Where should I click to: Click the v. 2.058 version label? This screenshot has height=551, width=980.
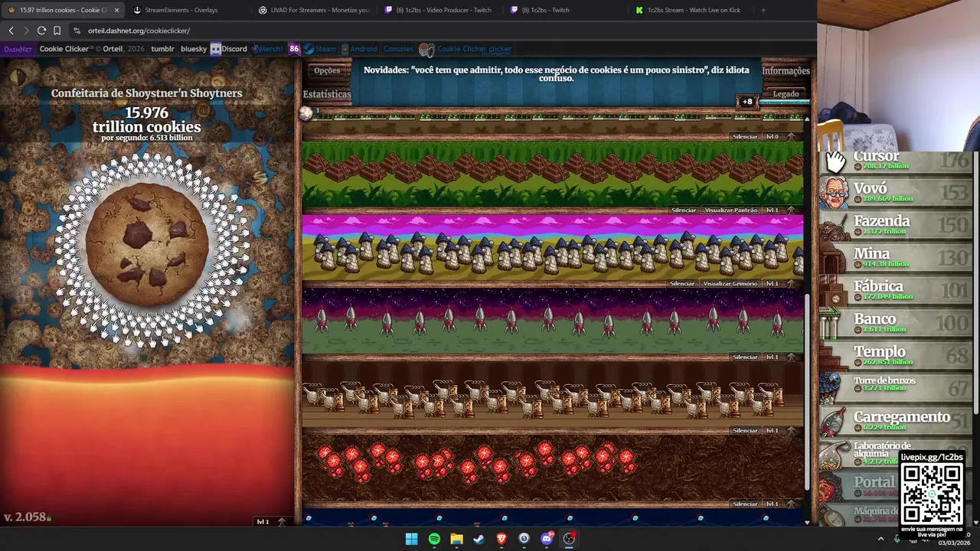25,517
